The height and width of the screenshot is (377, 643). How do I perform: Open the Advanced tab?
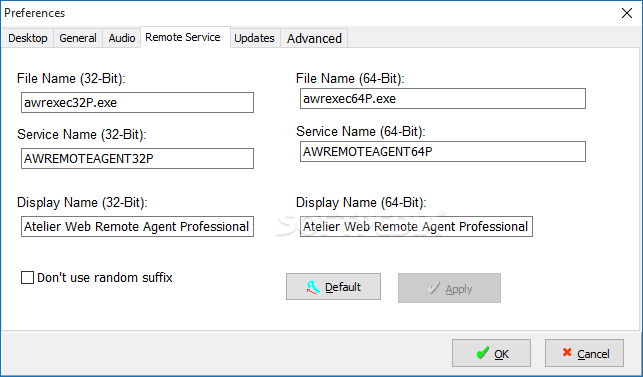pyautogui.click(x=314, y=38)
